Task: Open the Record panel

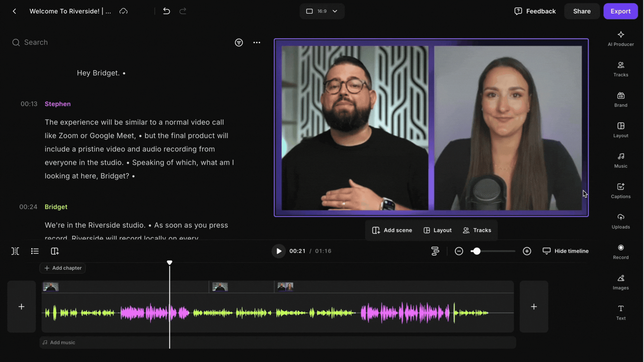Action: (x=621, y=252)
